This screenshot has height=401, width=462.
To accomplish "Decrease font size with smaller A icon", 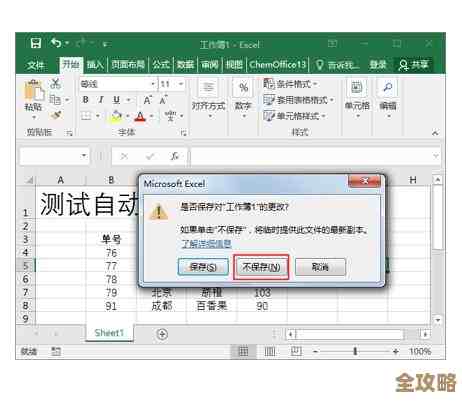I will pos(163,100).
